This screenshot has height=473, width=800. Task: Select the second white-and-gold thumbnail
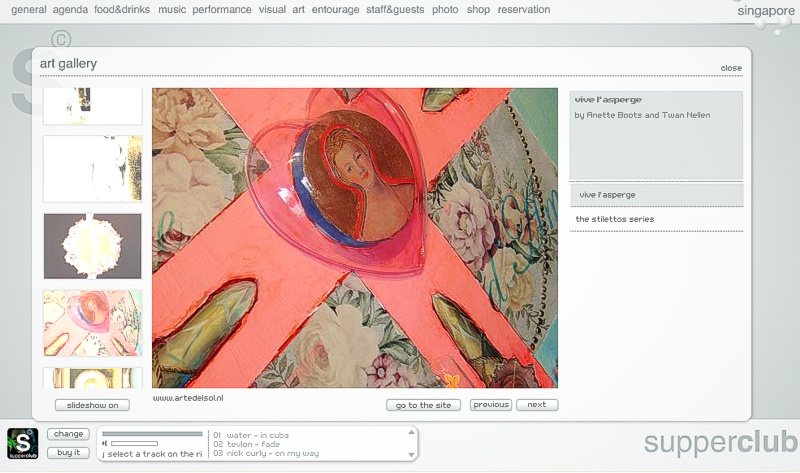[93, 168]
